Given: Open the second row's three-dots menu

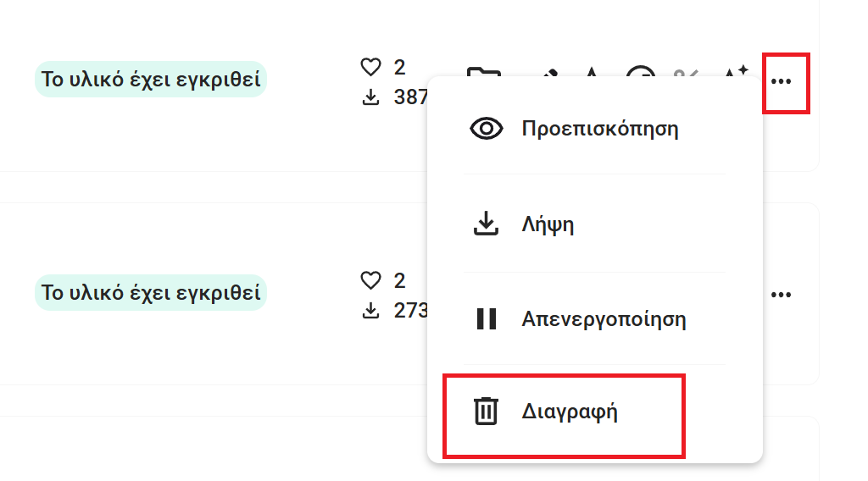Looking at the screenshot, I should click(781, 295).
